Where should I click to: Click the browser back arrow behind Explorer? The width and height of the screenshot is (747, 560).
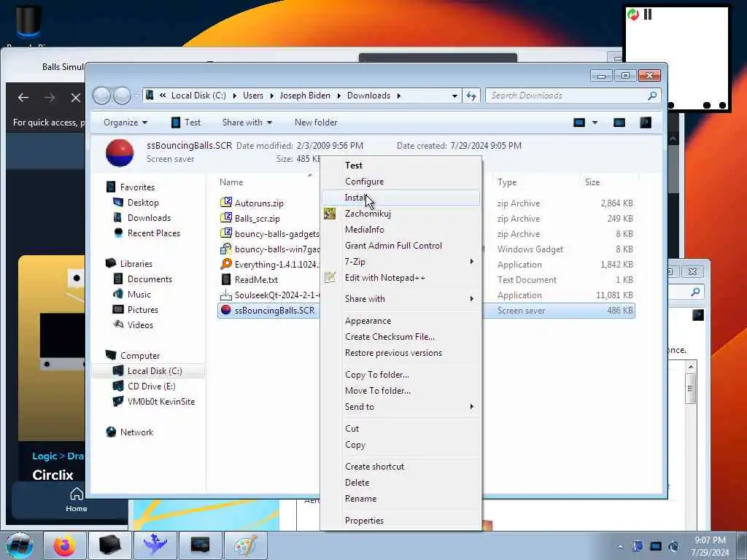click(23, 98)
